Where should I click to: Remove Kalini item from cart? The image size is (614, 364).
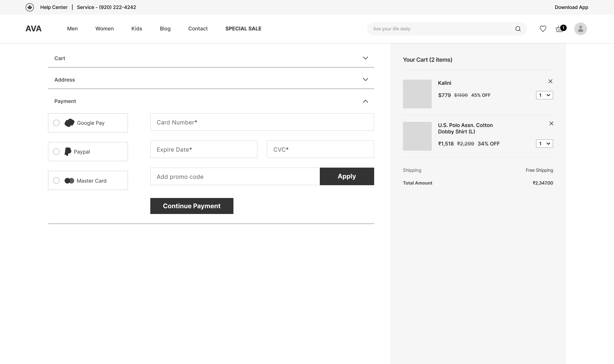coord(550,81)
